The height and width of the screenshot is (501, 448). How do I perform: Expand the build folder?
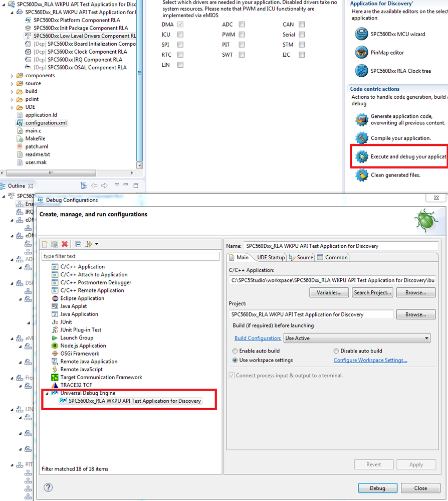(x=12, y=92)
